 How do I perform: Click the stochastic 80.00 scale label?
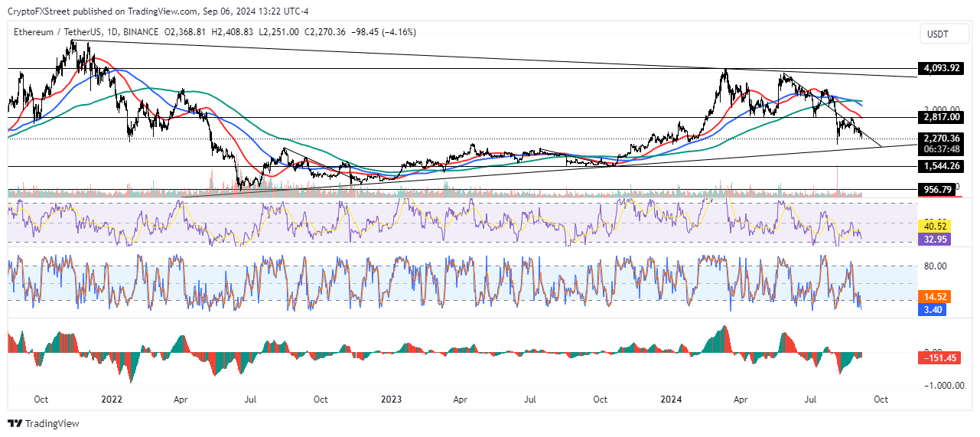click(937, 266)
